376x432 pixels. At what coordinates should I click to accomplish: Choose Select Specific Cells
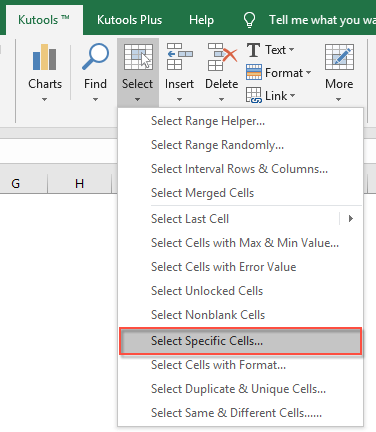point(240,341)
